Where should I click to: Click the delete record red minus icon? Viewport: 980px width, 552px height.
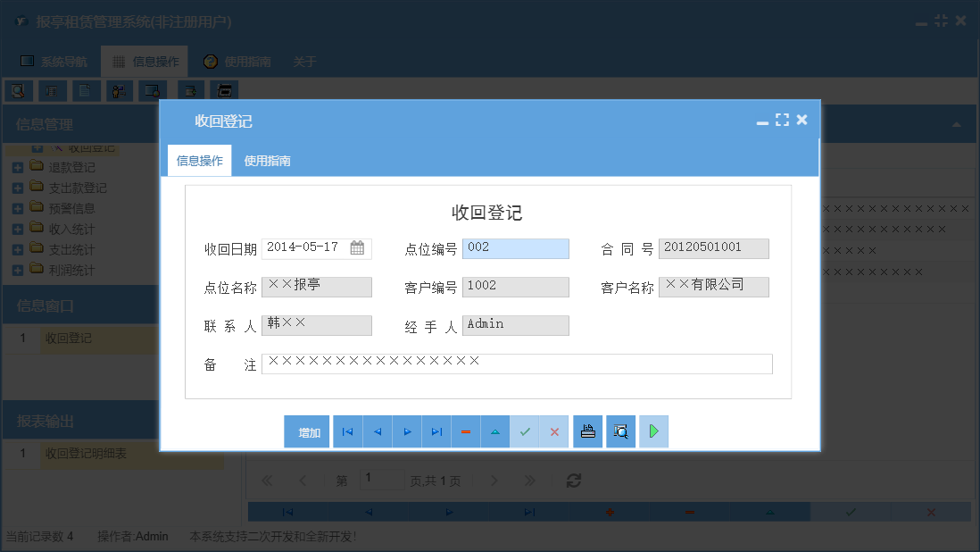466,431
